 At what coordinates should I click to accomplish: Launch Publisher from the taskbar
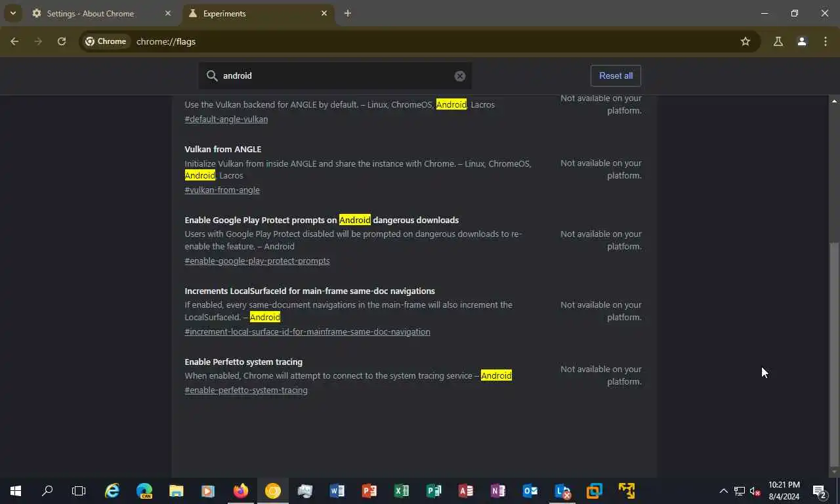[434, 491]
